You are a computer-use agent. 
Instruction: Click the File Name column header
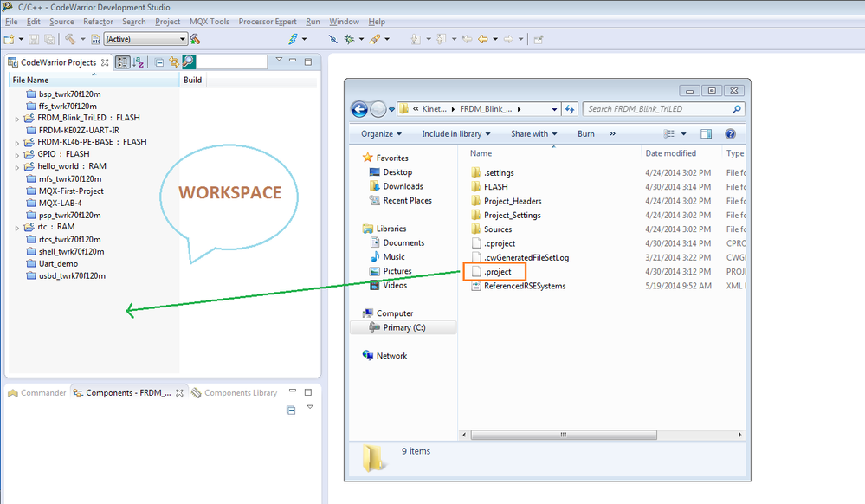(x=94, y=80)
